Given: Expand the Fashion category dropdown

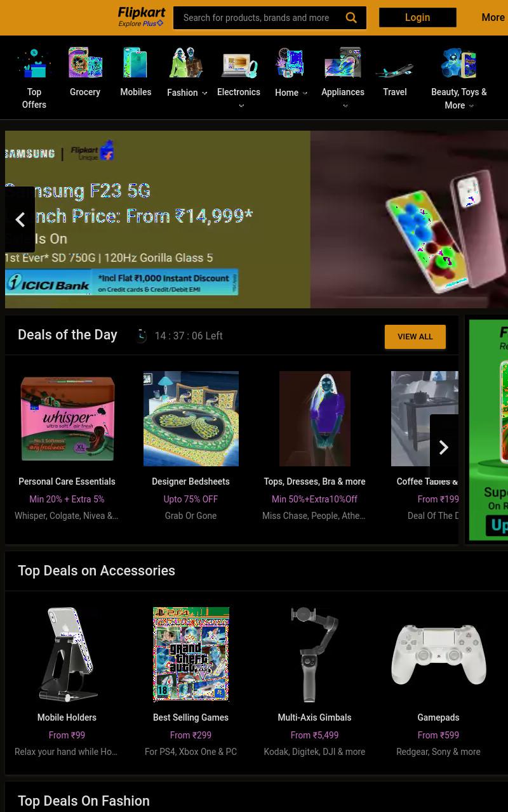Looking at the screenshot, I should [x=204, y=93].
